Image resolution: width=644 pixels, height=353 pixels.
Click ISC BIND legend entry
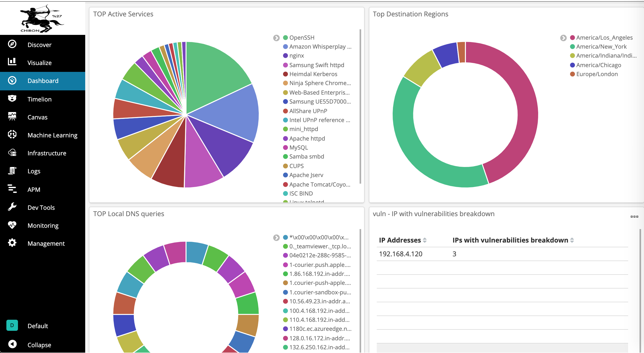coord(298,193)
